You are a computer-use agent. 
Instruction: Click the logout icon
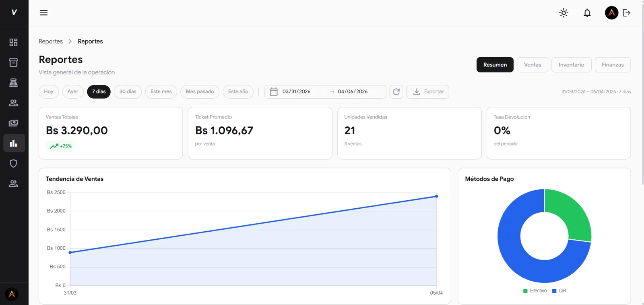[x=627, y=13]
